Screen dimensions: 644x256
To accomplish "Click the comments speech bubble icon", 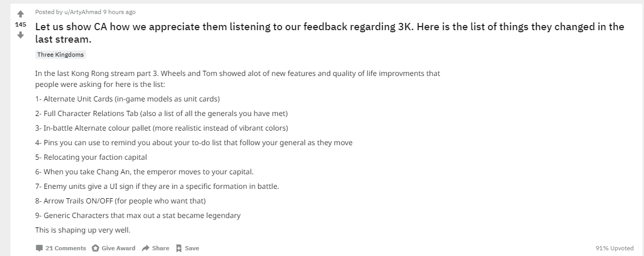I will point(39,248).
